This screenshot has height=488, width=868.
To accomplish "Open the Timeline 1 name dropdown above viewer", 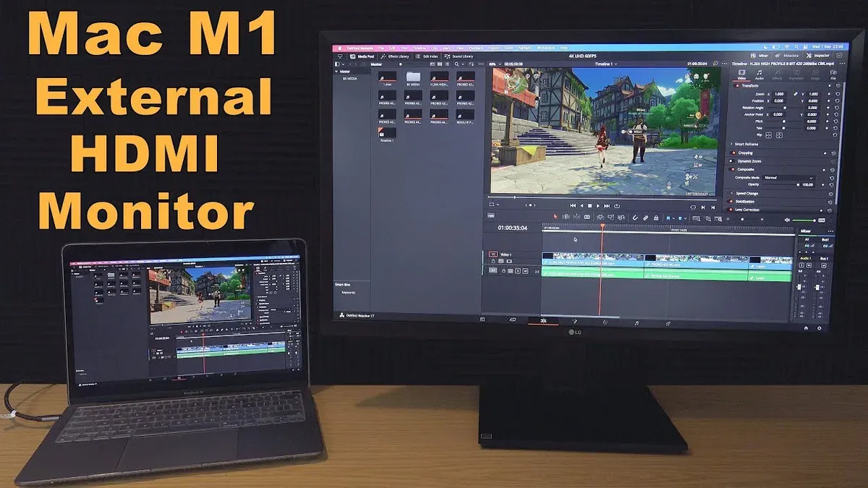I will (x=606, y=64).
